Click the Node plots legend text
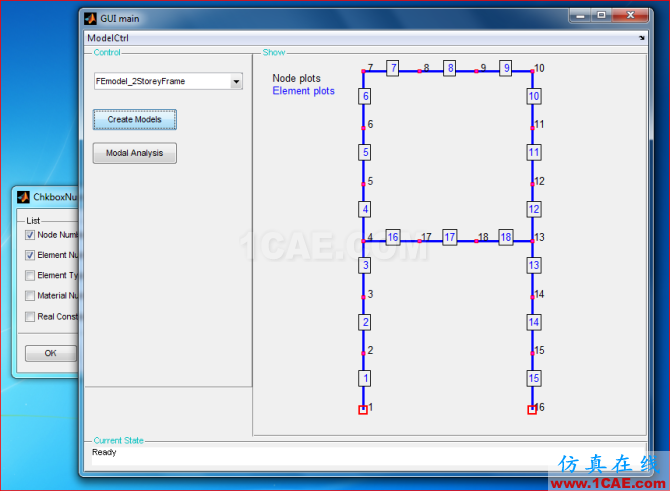The height and width of the screenshot is (491, 670). point(296,78)
